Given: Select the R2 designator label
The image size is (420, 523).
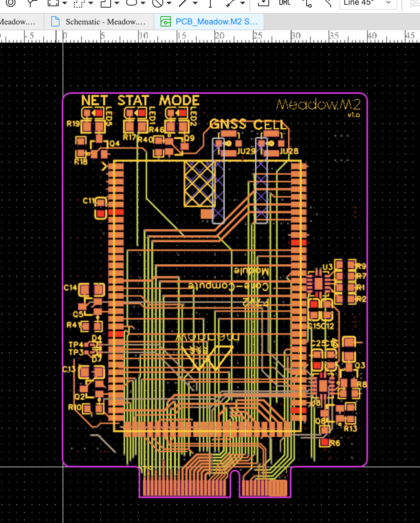Looking at the screenshot, I should [x=361, y=299].
